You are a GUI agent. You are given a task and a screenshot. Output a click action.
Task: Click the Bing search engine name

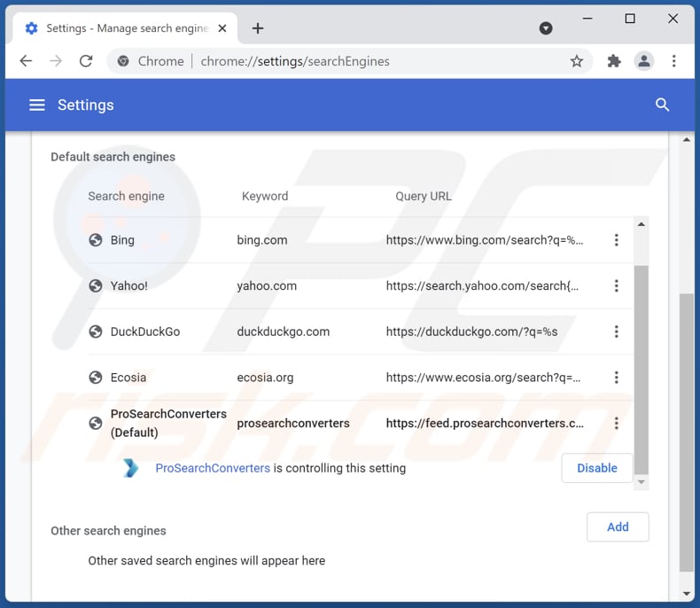(x=122, y=240)
